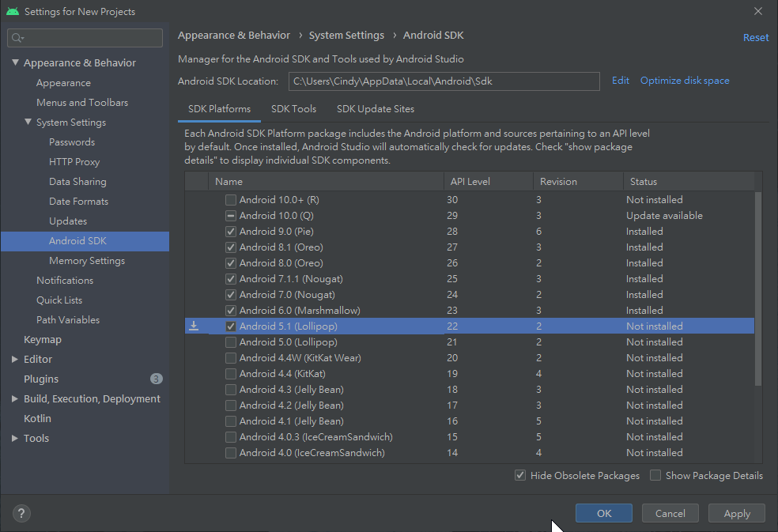Click the Revision column header
778x532 pixels.
(579, 182)
